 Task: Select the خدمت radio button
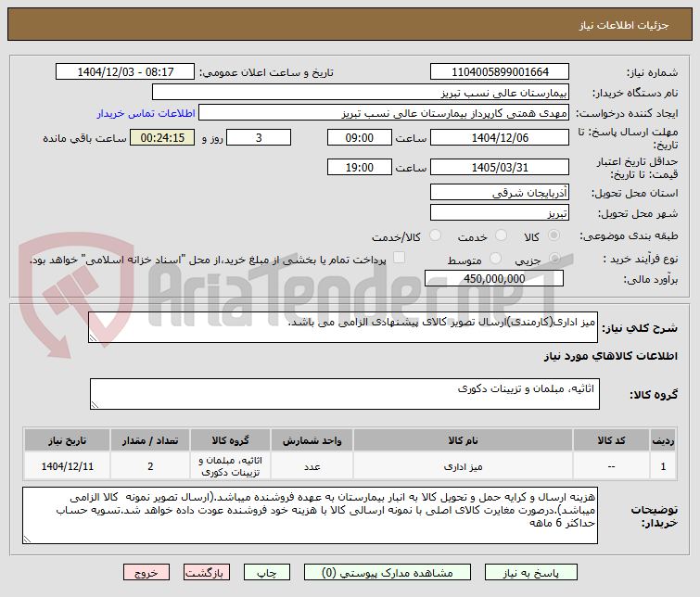tap(501, 235)
